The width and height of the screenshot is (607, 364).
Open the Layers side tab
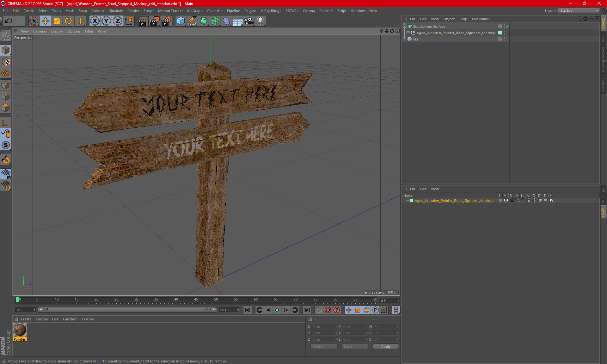coord(603,212)
